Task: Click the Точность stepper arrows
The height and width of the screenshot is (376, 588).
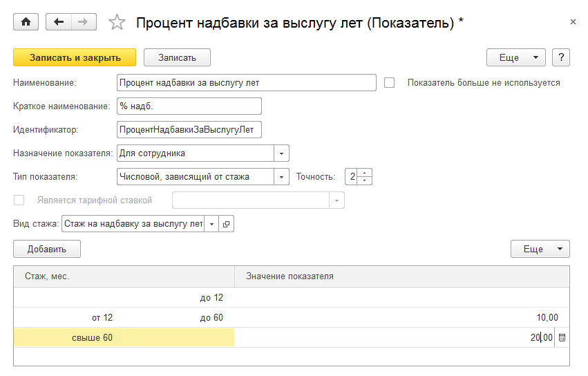Action: (366, 177)
